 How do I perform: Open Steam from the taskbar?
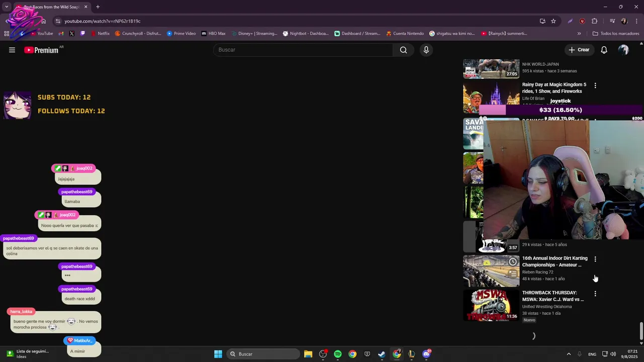coord(382,354)
